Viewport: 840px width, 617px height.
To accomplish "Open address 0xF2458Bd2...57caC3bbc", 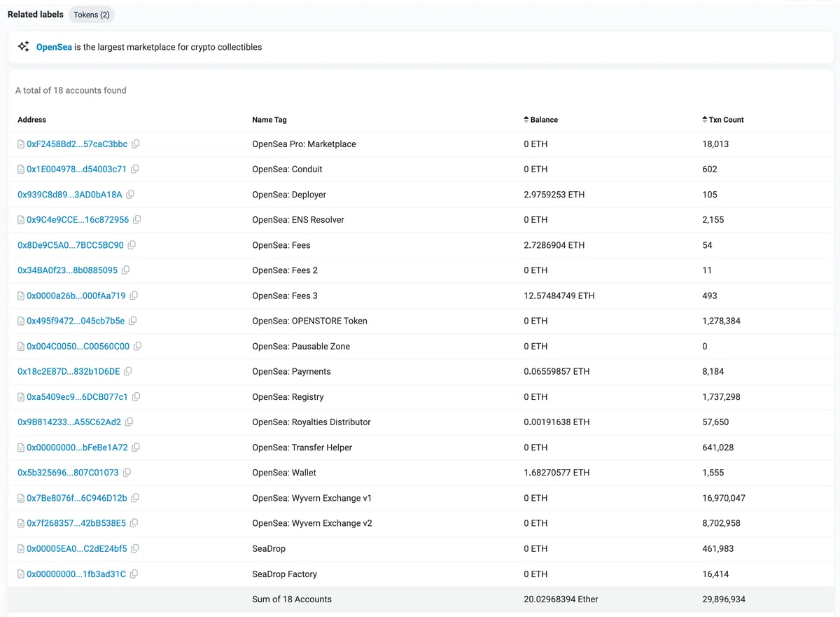I will pyautogui.click(x=77, y=144).
